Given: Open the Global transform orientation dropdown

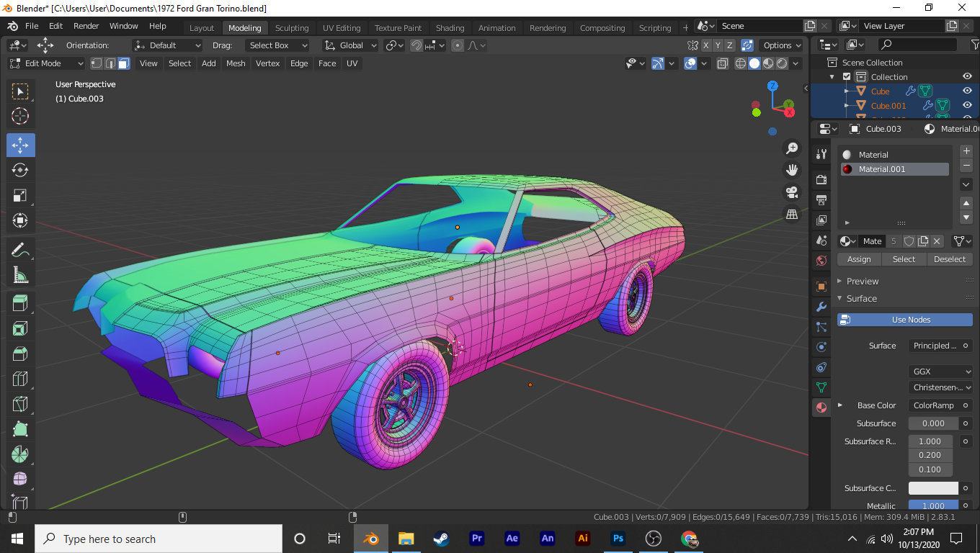Looking at the screenshot, I should [x=350, y=45].
